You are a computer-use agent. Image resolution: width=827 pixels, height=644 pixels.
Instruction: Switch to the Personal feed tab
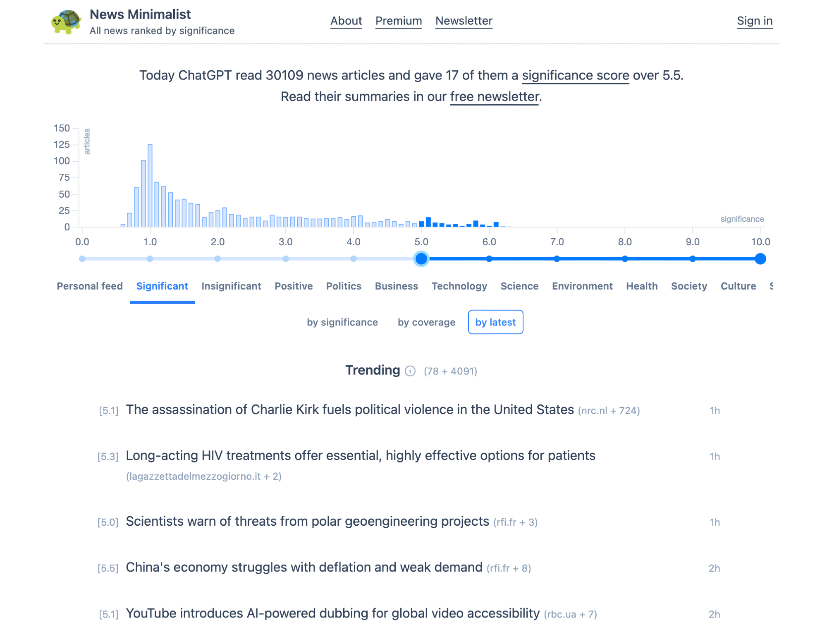tap(90, 286)
